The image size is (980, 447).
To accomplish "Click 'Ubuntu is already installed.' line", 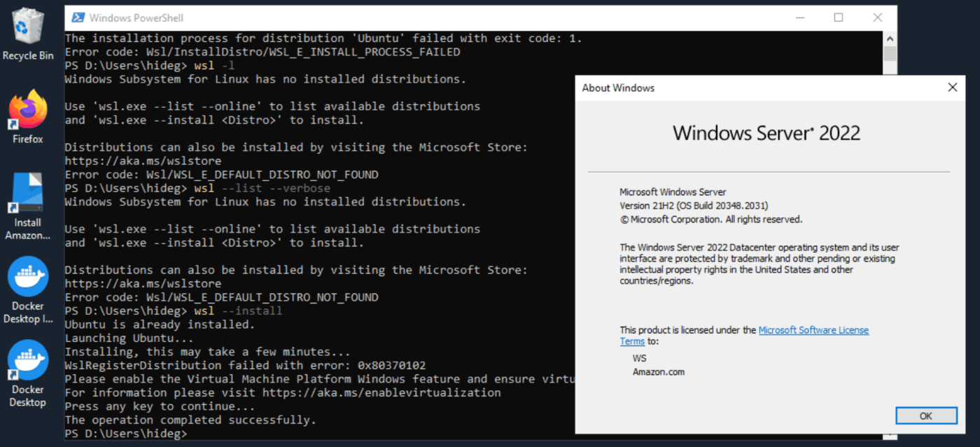I will (x=160, y=324).
